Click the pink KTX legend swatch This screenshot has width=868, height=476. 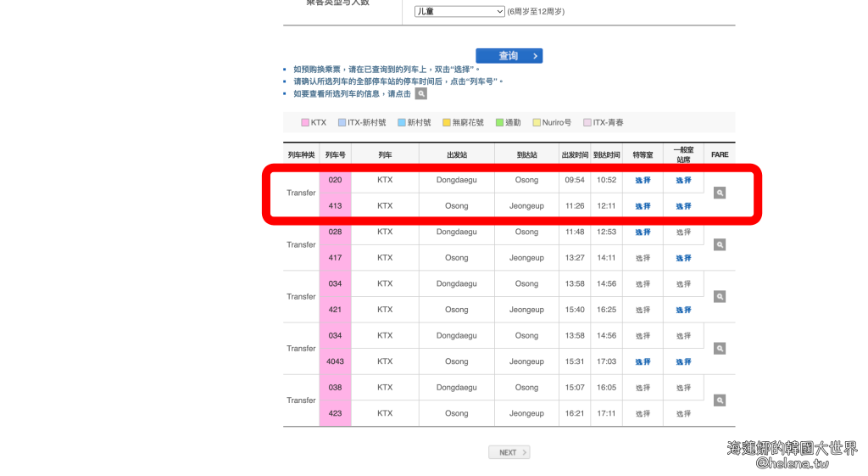point(305,123)
